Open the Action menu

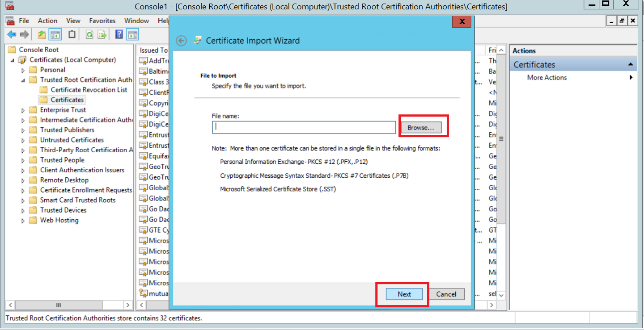coord(47,21)
